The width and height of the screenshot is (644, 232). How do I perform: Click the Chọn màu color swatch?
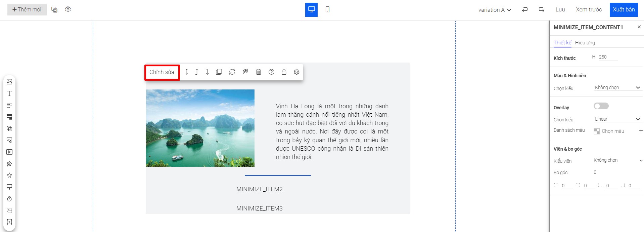[597, 131]
